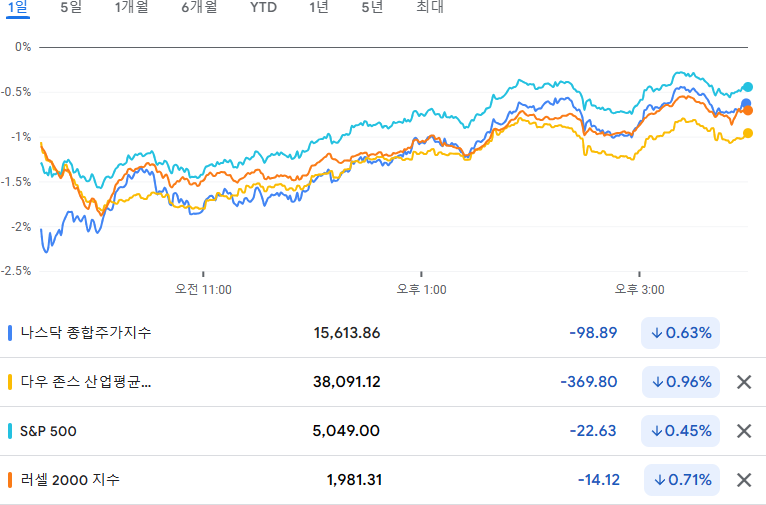Switch to the 5년 time range

372,7
